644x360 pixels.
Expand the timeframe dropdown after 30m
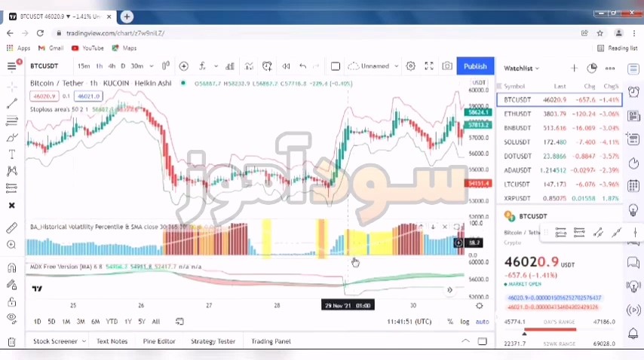152,66
